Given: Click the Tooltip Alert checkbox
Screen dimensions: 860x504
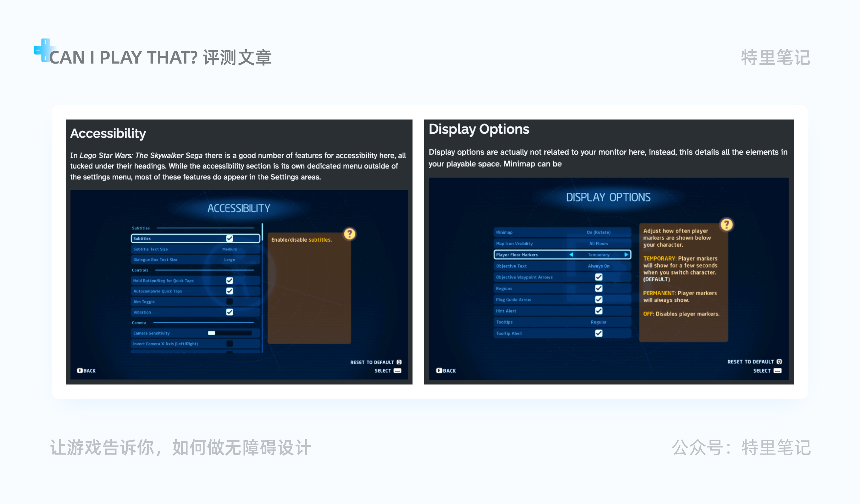Looking at the screenshot, I should pos(598,333).
